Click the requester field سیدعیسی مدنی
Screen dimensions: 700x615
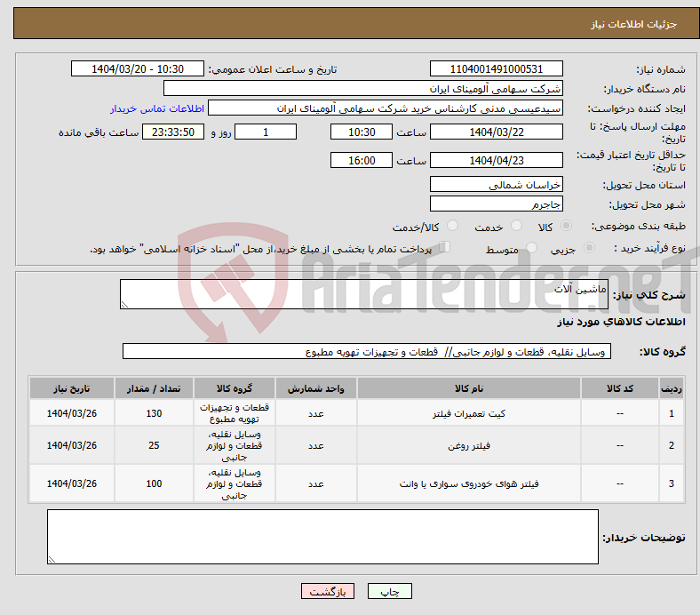click(x=386, y=108)
